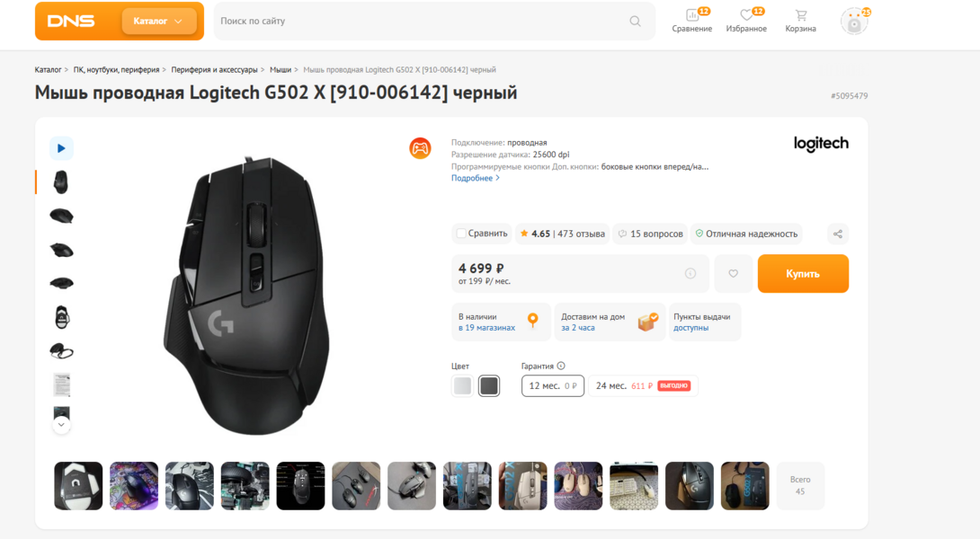The width and height of the screenshot is (980, 539).
Task: Click the orange Купить button
Action: [x=803, y=273]
